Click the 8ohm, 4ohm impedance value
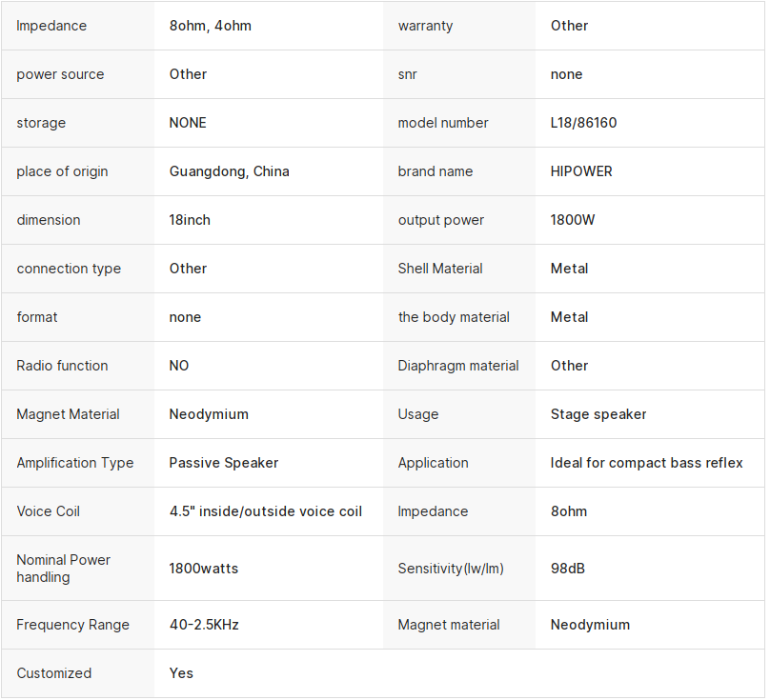 (x=210, y=26)
